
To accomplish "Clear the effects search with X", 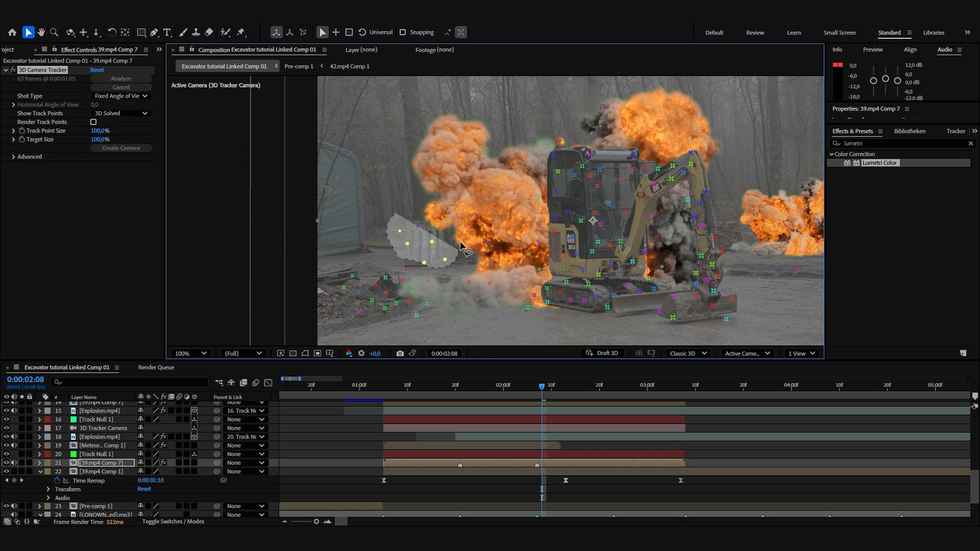I will click(971, 144).
